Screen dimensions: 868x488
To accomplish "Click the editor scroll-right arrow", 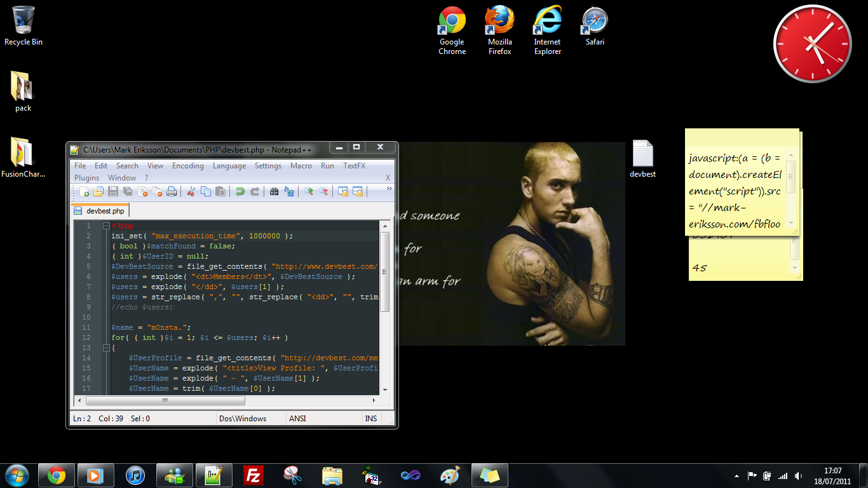I will point(375,401).
